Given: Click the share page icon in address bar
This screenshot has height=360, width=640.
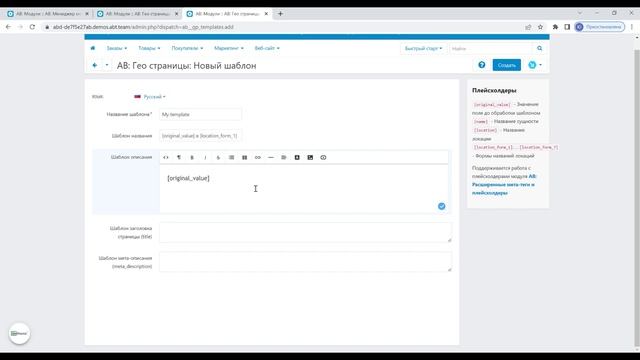Looking at the screenshot, I should point(528,27).
